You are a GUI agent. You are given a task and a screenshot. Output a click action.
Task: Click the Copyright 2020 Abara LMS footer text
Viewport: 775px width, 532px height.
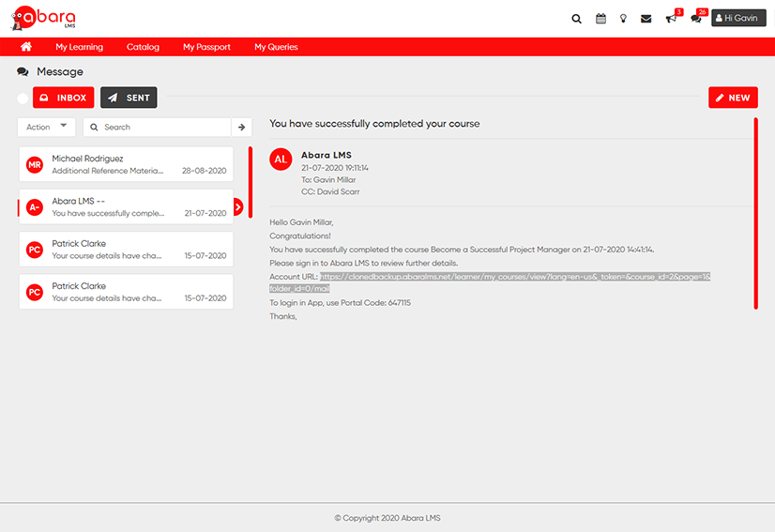tap(387, 518)
